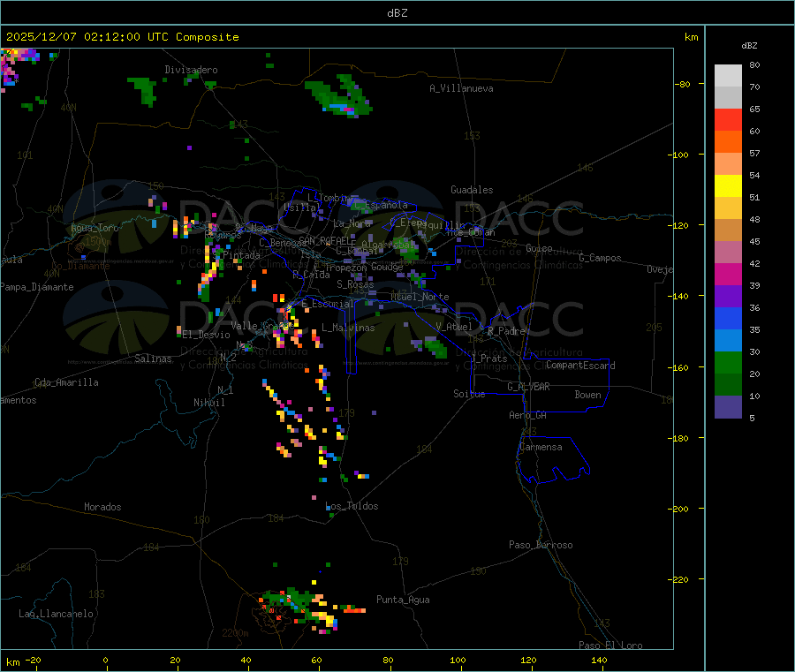Screen dimensions: 795x672
Task: Click the Aero_GA map label
Action: [x=528, y=415]
